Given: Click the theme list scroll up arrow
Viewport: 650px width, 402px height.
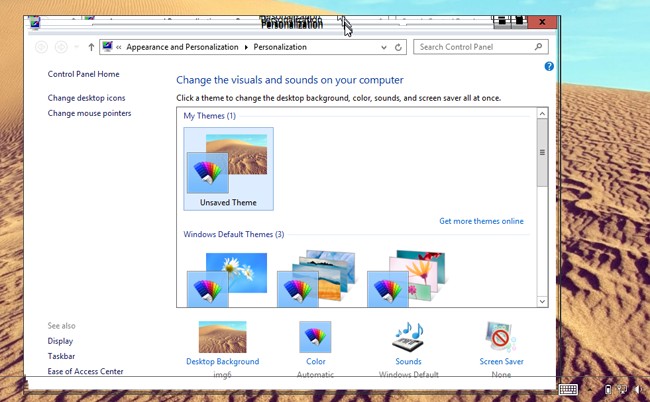Looking at the screenshot, I should [542, 114].
